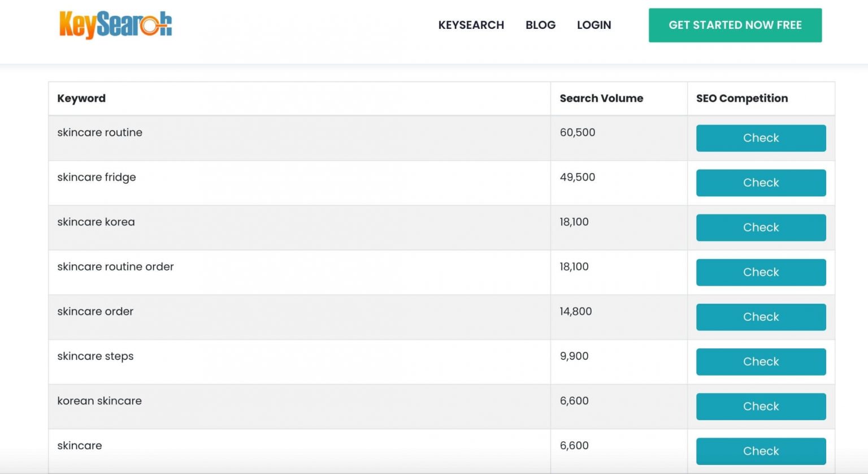Check SEO competition for skincare steps
The width and height of the screenshot is (868, 474).
(761, 361)
